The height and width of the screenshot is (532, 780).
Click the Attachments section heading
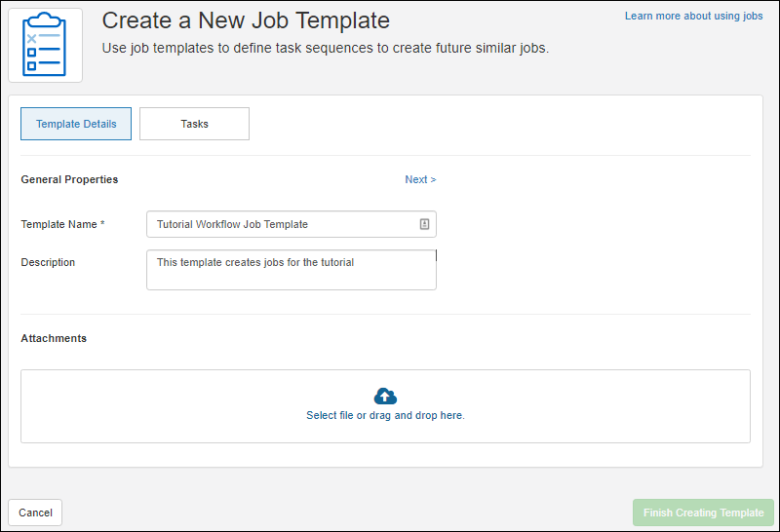point(54,338)
